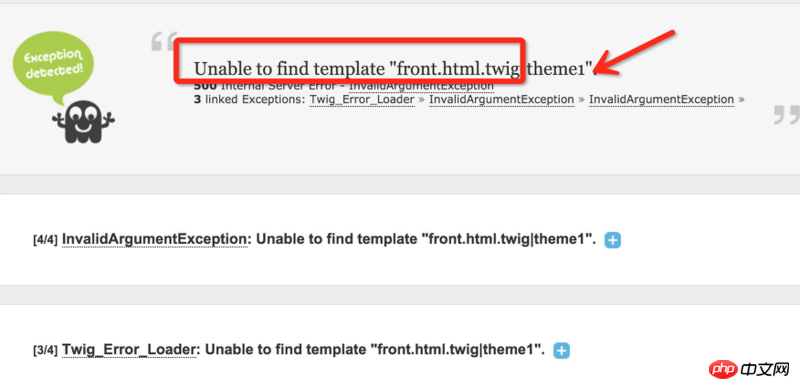Expand the [3/4] Twig_Error_Loader trace with plus icon

(x=561, y=351)
